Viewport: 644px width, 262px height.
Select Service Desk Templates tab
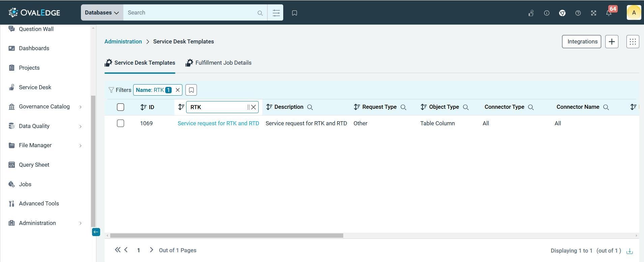[140, 63]
